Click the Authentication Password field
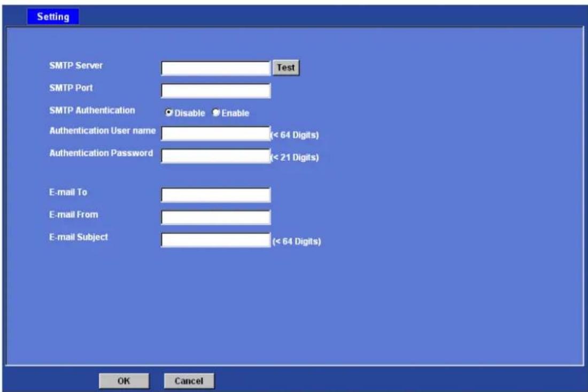The image size is (588, 392). point(215,156)
